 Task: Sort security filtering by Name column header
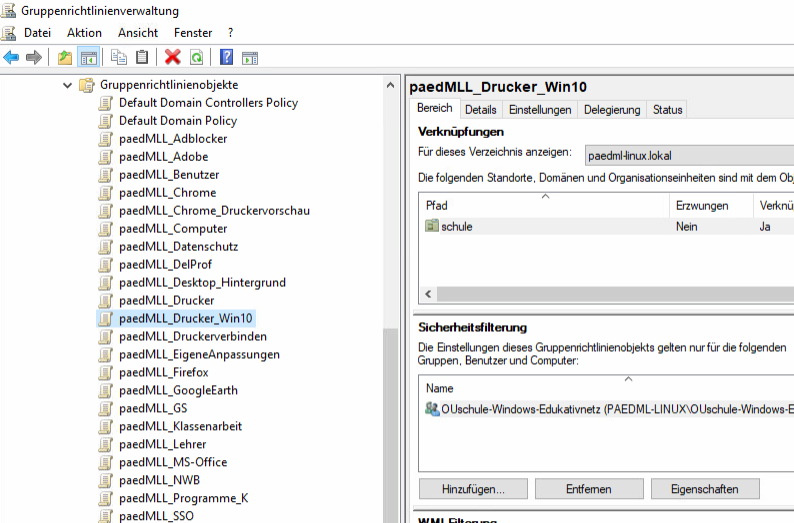pos(606,388)
